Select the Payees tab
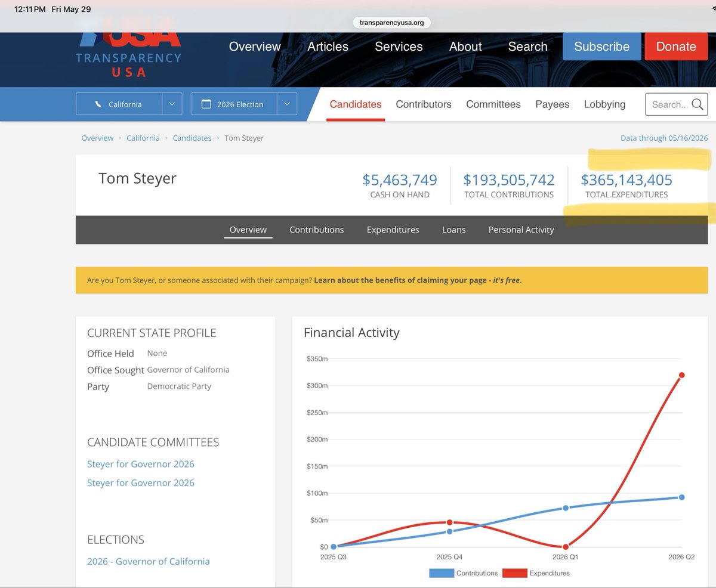 pyautogui.click(x=553, y=104)
